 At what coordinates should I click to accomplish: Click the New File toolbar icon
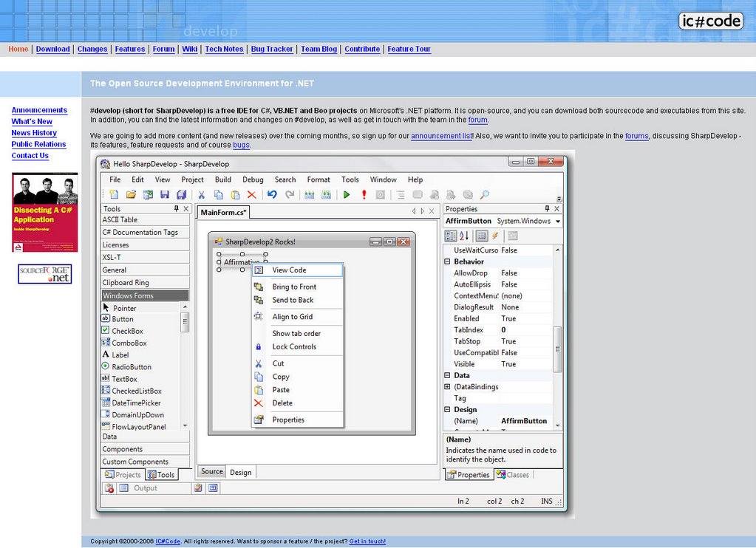(114, 195)
